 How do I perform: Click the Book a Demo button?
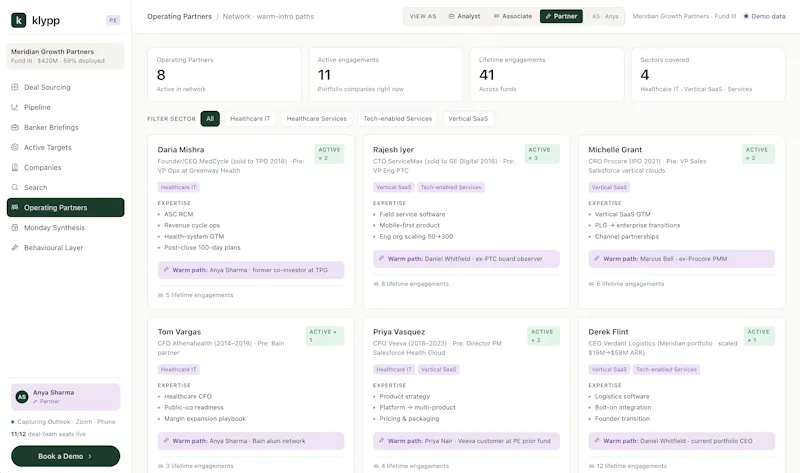click(65, 456)
